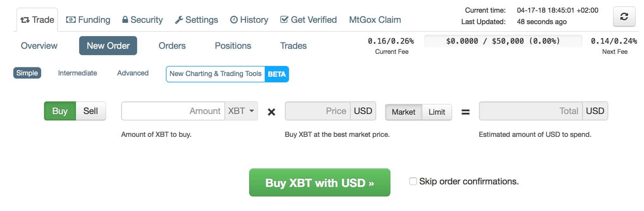Open Settings tab with wrench icon
This screenshot has width=644, height=211.
click(x=196, y=20)
